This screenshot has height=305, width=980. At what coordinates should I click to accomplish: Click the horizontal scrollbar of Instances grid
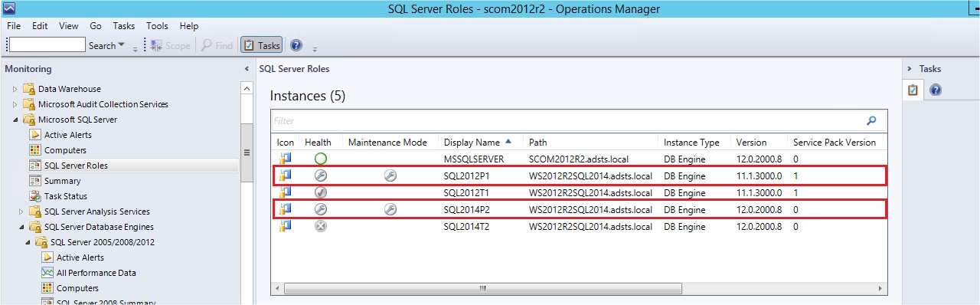pyautogui.click(x=482, y=289)
